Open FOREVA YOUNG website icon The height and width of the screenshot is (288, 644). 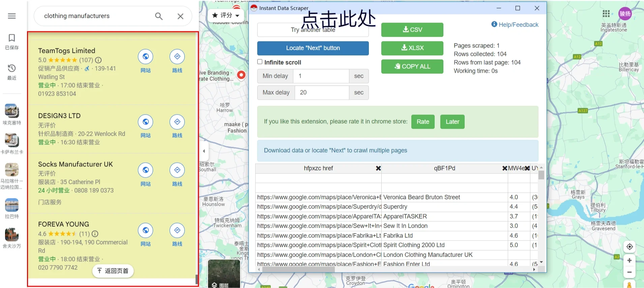coord(146,230)
